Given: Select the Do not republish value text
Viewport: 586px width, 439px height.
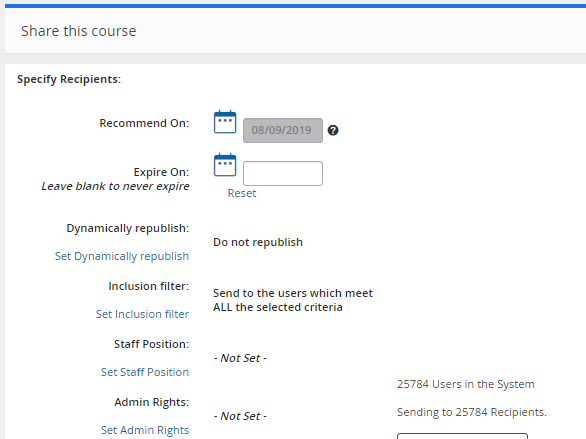Looking at the screenshot, I should click(258, 242).
